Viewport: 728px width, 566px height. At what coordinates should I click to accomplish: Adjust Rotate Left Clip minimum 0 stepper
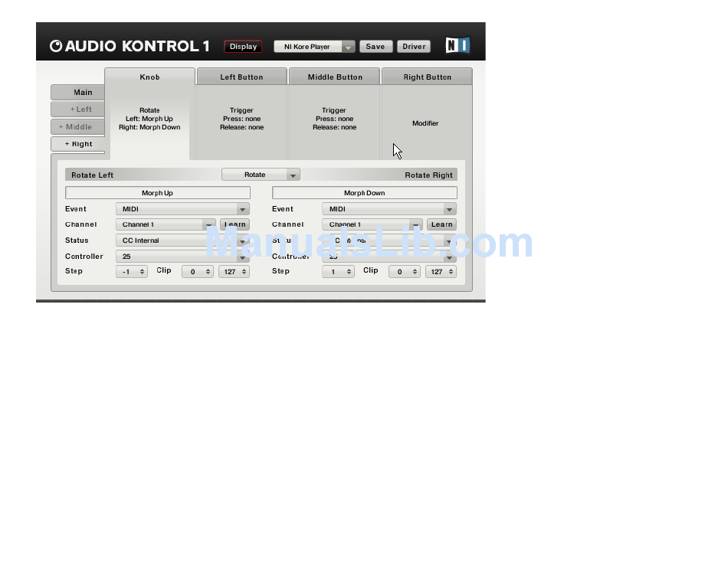coord(198,271)
